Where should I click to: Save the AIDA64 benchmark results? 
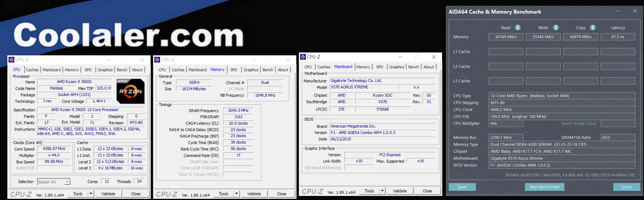tap(462, 187)
